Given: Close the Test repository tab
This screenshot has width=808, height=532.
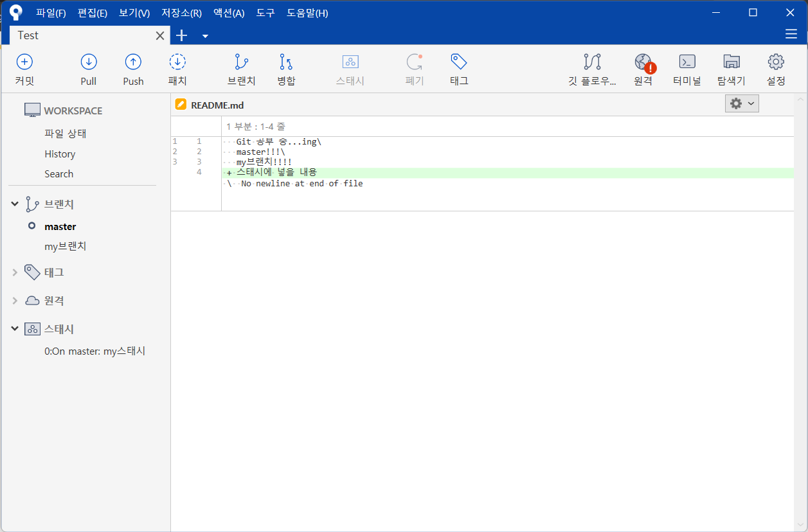Looking at the screenshot, I should 160,35.
